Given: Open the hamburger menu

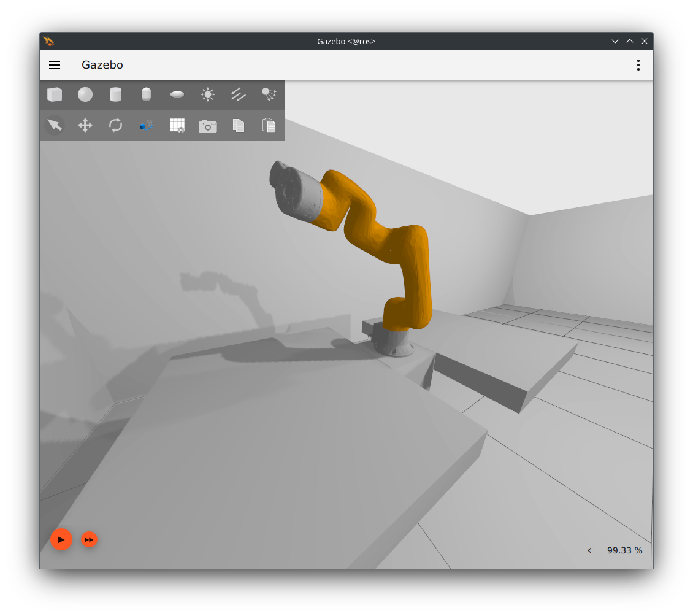Looking at the screenshot, I should click(x=55, y=65).
